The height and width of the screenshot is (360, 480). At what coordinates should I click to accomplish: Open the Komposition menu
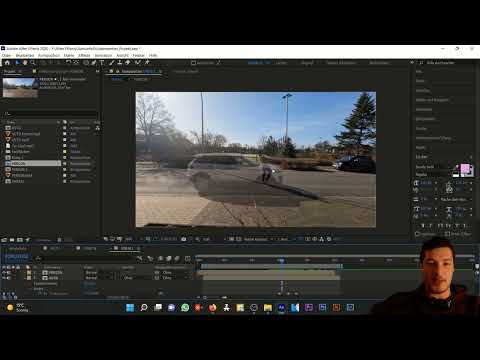[49, 55]
